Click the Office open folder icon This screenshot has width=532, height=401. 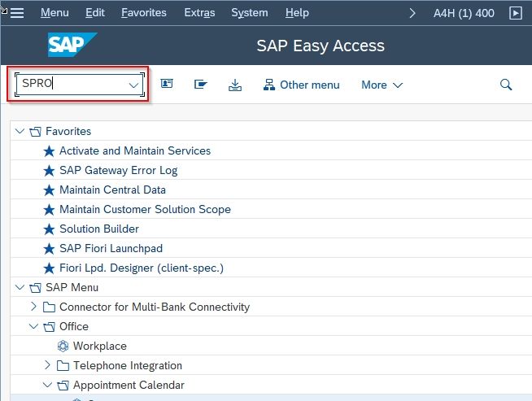tap(49, 327)
